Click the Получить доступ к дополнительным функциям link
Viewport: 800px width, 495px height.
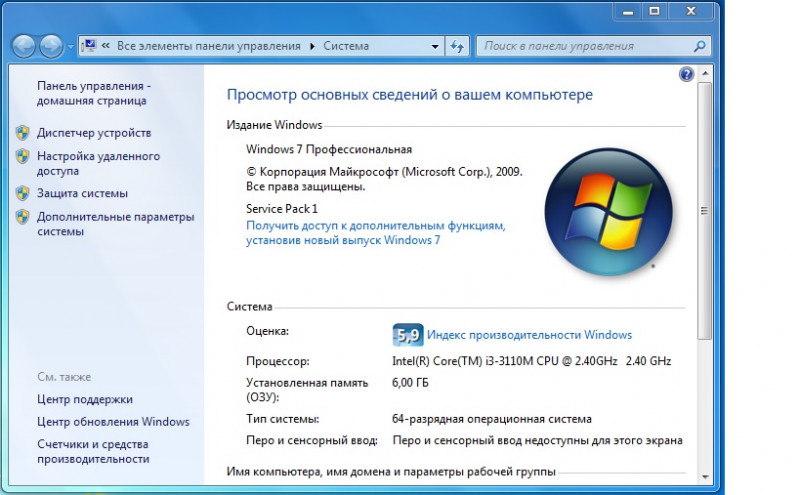375,227
